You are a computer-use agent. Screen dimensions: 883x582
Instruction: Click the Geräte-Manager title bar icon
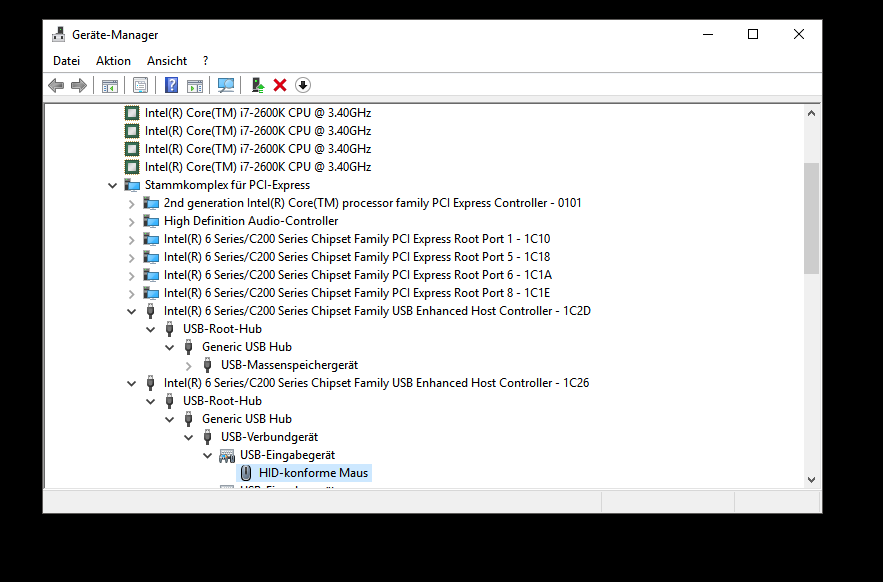[59, 34]
